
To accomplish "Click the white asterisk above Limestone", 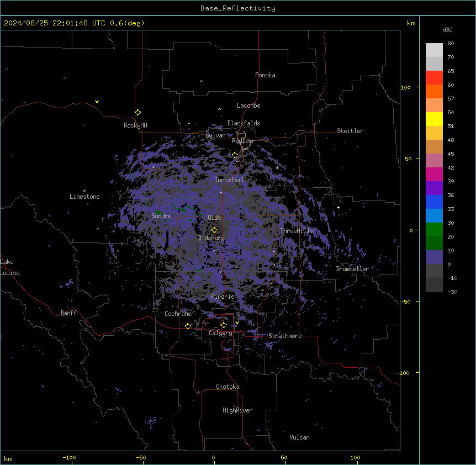I will pos(84,191).
